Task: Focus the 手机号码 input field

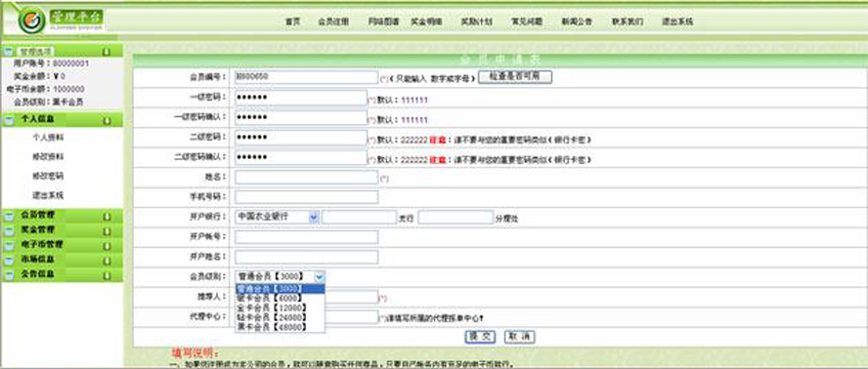Action: pyautogui.click(x=307, y=197)
